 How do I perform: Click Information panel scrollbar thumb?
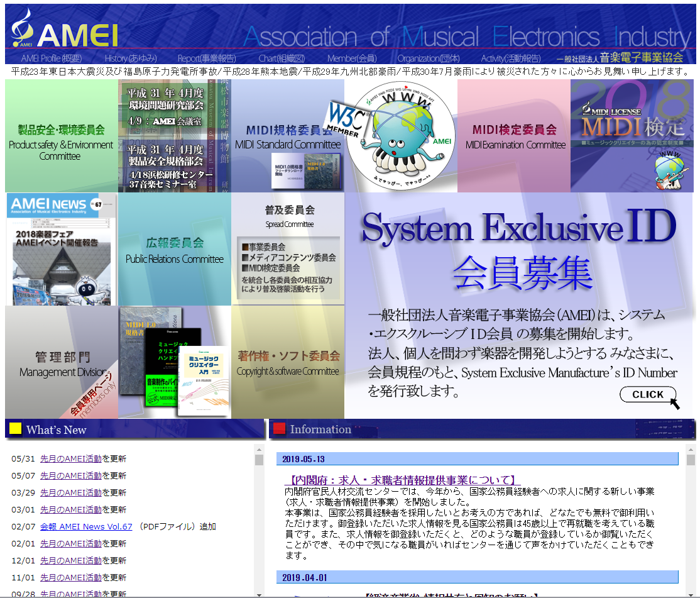[x=691, y=460]
